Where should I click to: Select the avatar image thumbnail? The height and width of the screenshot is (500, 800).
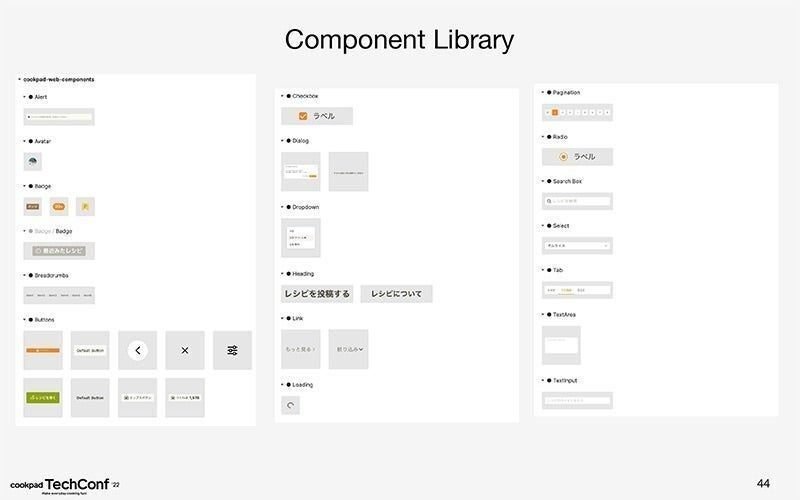[x=33, y=162]
